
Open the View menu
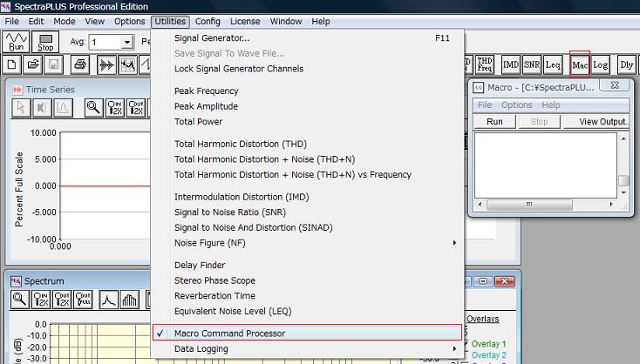[95, 21]
